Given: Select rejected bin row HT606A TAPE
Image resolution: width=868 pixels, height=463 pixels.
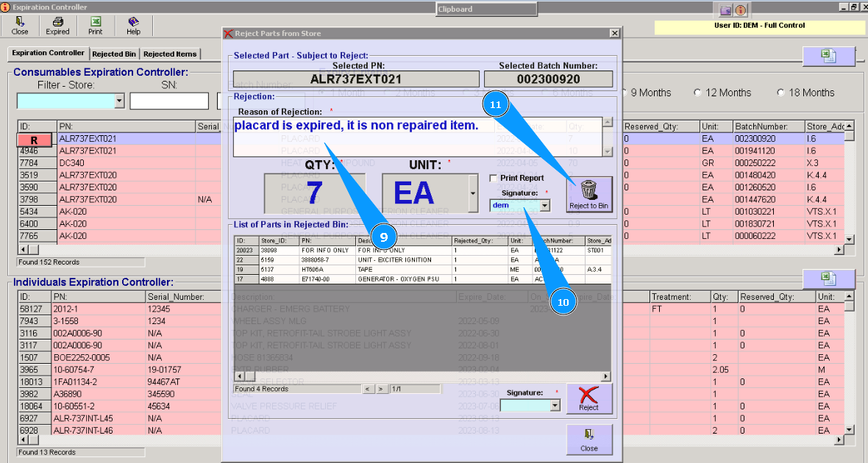Looking at the screenshot, I should [x=423, y=270].
